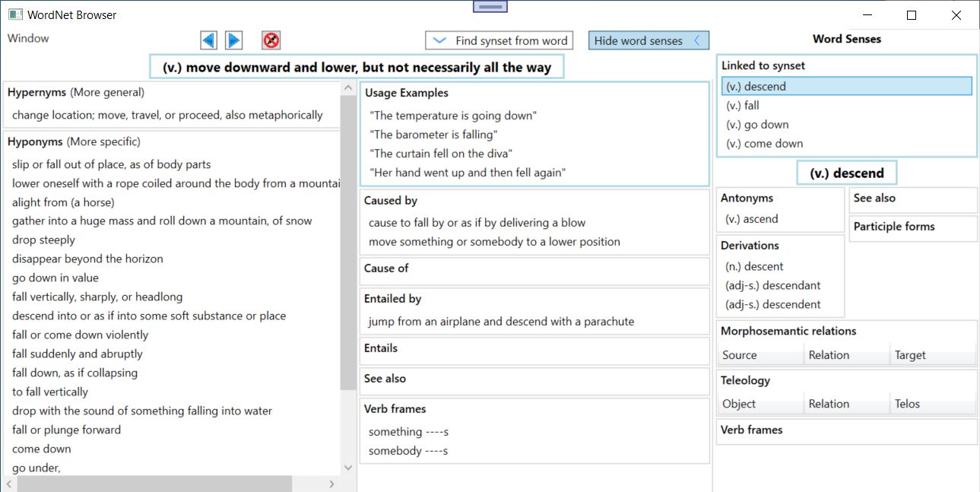Click usage example 'Her hand went up'

[x=468, y=173]
